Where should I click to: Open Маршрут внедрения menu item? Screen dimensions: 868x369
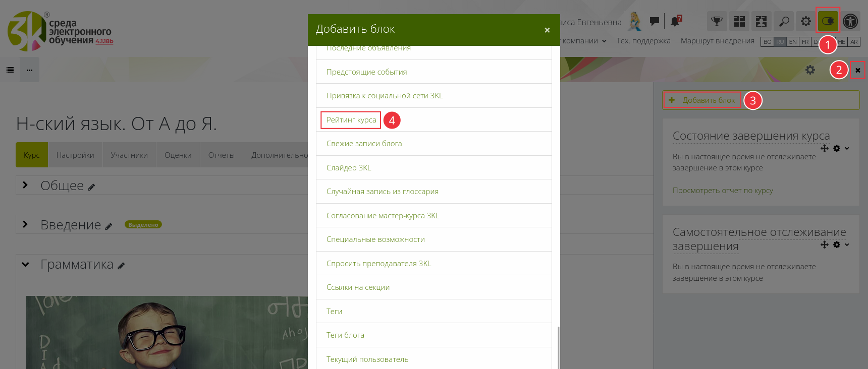point(717,41)
